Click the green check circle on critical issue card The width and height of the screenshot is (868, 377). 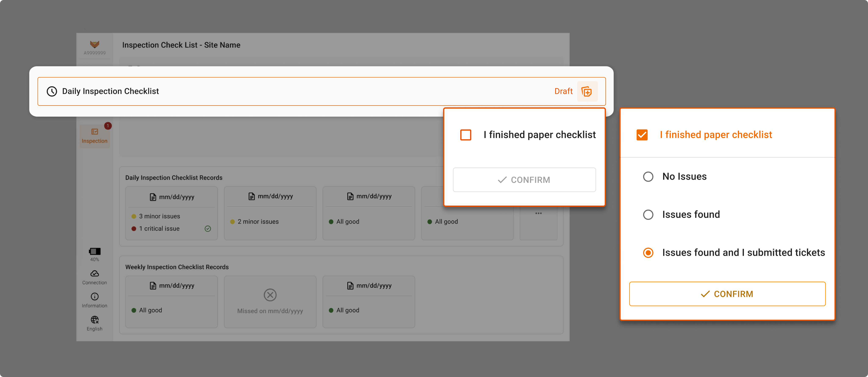(207, 229)
